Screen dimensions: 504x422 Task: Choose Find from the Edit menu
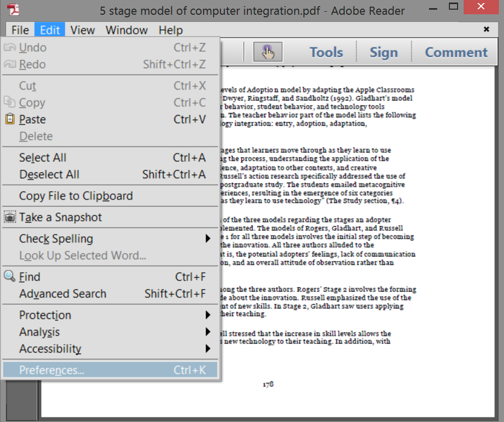click(x=110, y=277)
